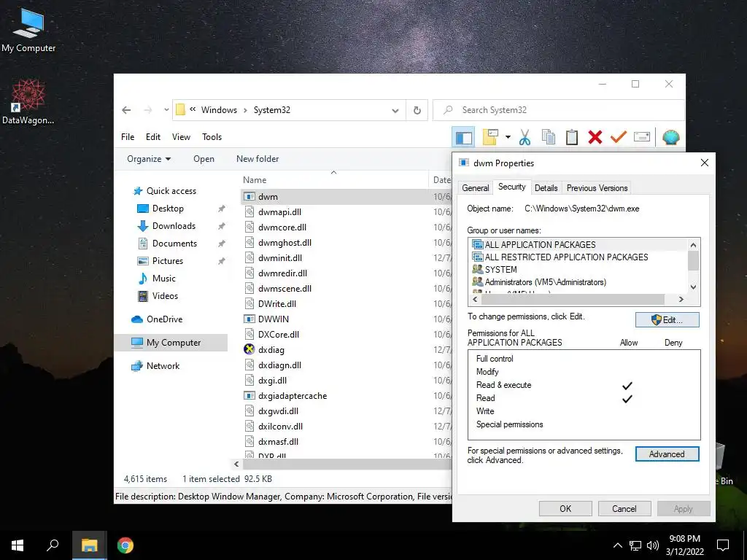Click the new folder toolbar icon
Screen dimensions: 747x560
[490, 137]
